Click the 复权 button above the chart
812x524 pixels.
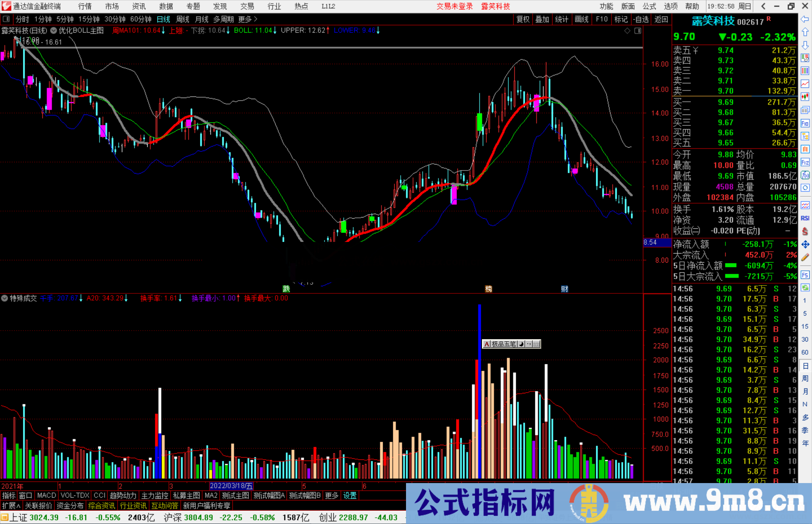pyautogui.click(x=523, y=19)
